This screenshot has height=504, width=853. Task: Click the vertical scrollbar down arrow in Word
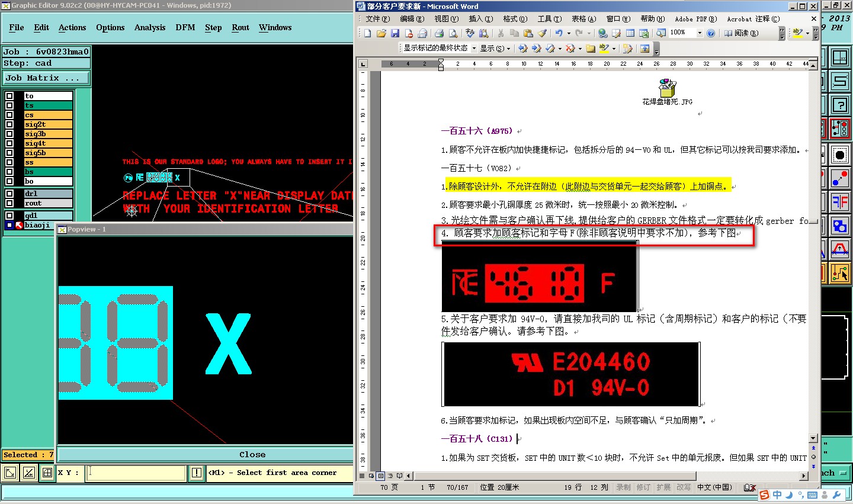point(813,438)
